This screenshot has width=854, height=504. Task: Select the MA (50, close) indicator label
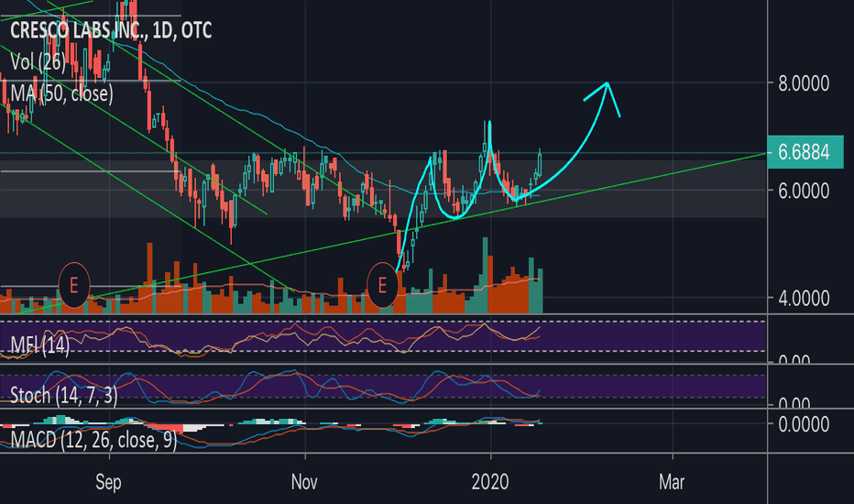pyautogui.click(x=61, y=93)
